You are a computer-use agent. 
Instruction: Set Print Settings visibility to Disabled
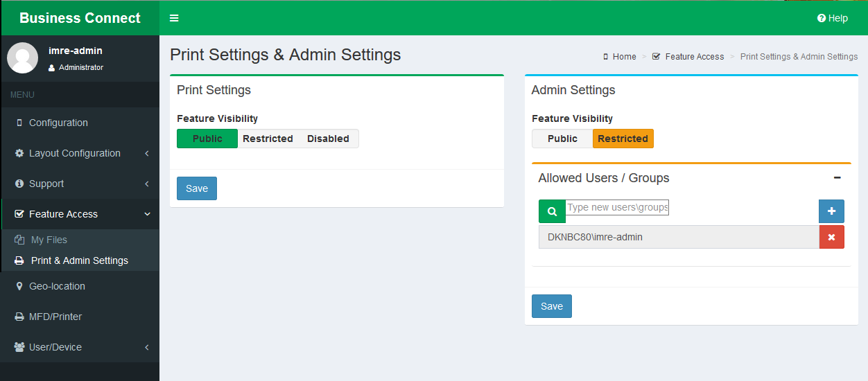coord(328,139)
